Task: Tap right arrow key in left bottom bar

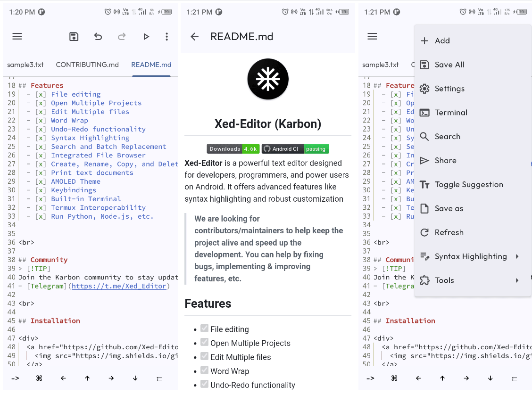Action: 111,378
